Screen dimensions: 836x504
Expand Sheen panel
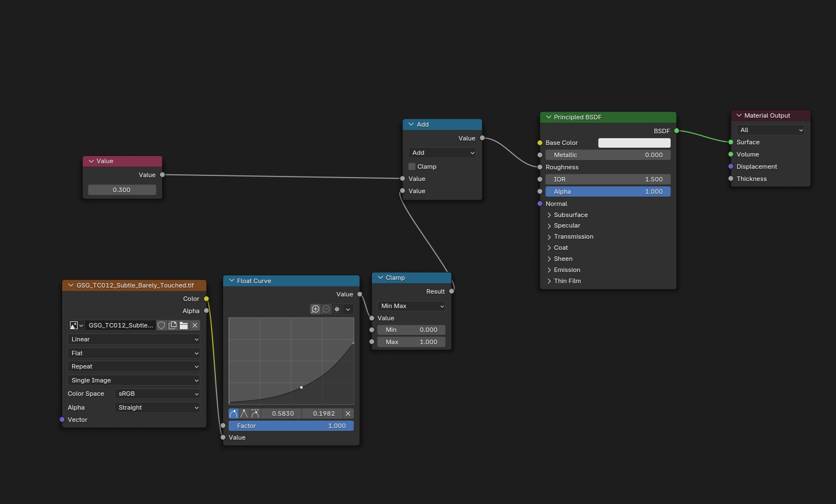point(549,259)
